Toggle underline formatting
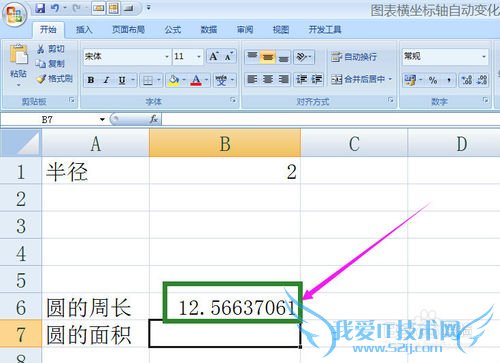The image size is (500, 363). [122, 80]
